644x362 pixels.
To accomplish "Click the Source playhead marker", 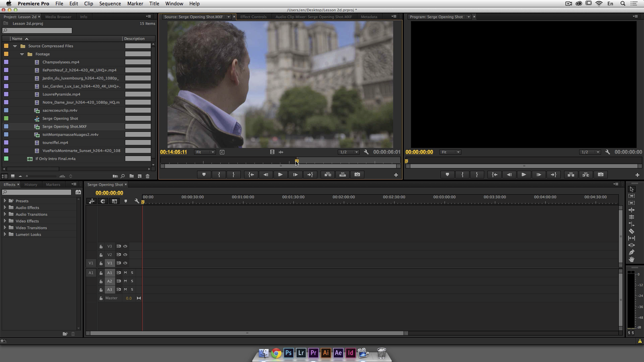I will coord(297,161).
